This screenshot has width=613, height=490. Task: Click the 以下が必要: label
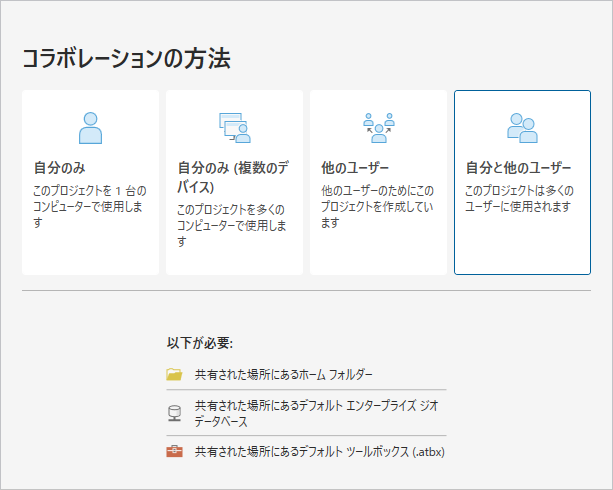pyautogui.click(x=200, y=343)
